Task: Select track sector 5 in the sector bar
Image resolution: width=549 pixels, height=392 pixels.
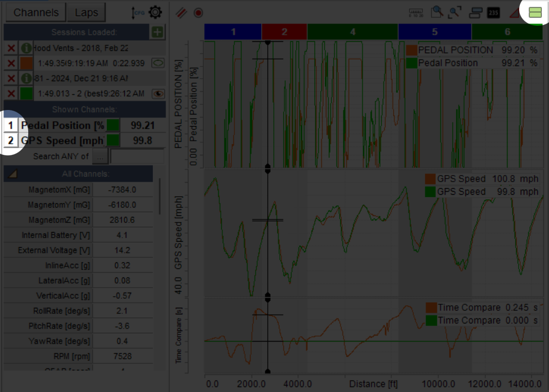Action: coord(434,32)
